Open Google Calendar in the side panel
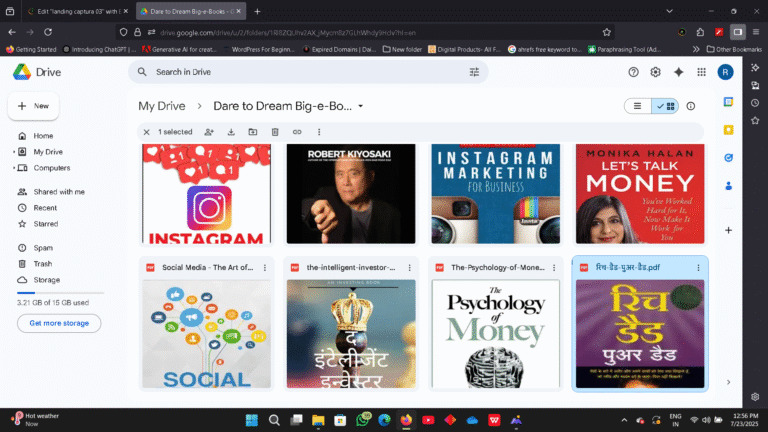The image size is (768, 432). (728, 102)
